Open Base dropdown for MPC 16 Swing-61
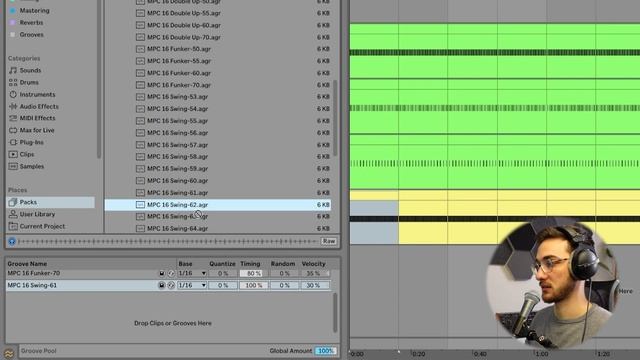Screen dimensions: 640x360 point(192,285)
